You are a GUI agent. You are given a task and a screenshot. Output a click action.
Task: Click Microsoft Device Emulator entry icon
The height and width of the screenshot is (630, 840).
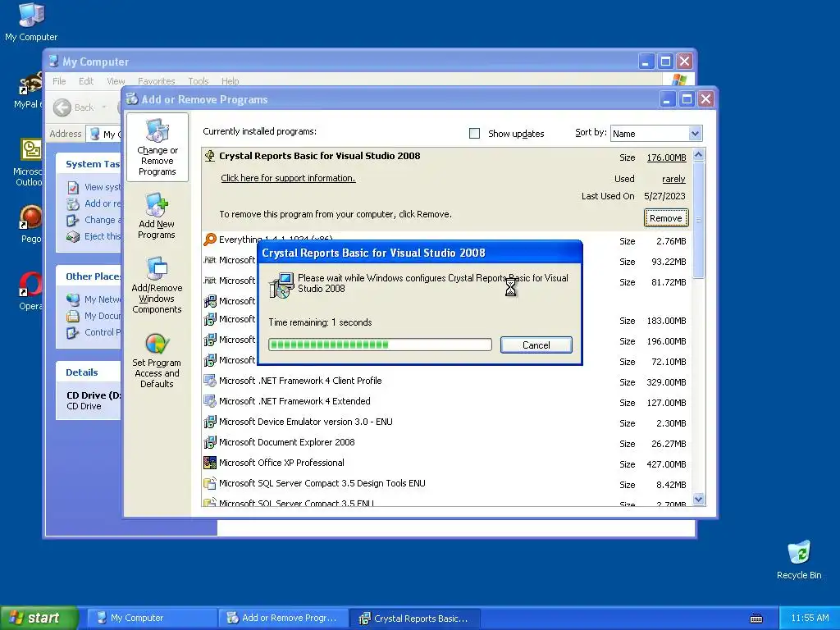210,422
